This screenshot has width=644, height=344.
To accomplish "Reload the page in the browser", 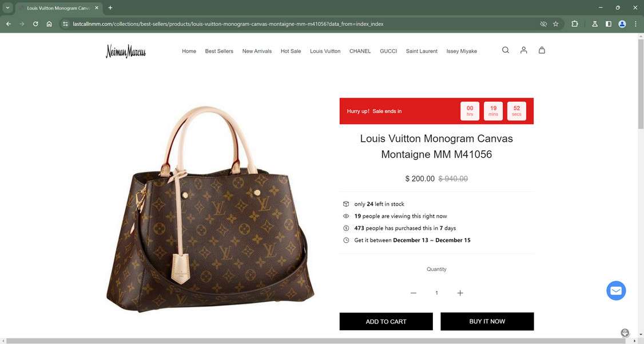I will coord(35,24).
